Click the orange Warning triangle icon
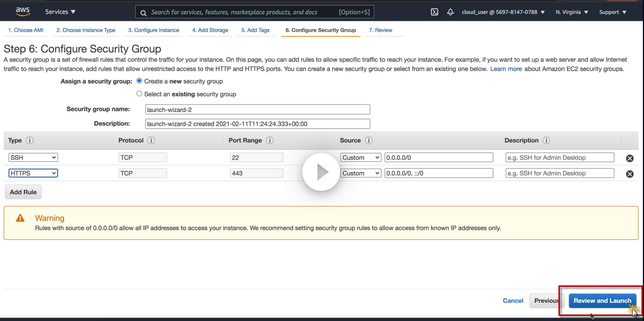Viewport: 644px width, 321px height. pos(20,218)
